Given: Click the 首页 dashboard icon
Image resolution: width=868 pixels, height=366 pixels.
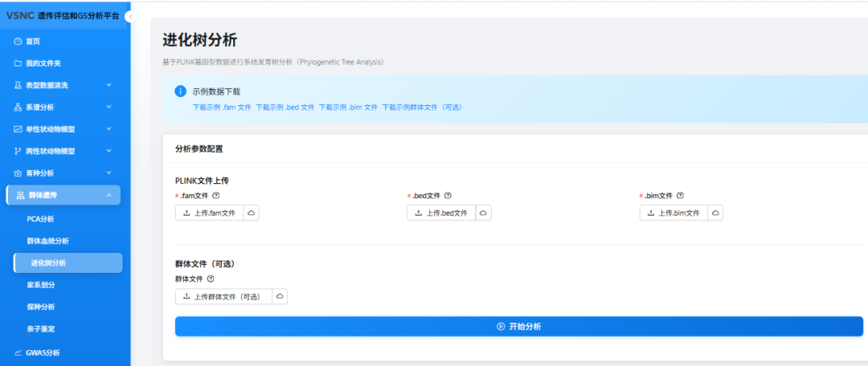Looking at the screenshot, I should point(18,42).
